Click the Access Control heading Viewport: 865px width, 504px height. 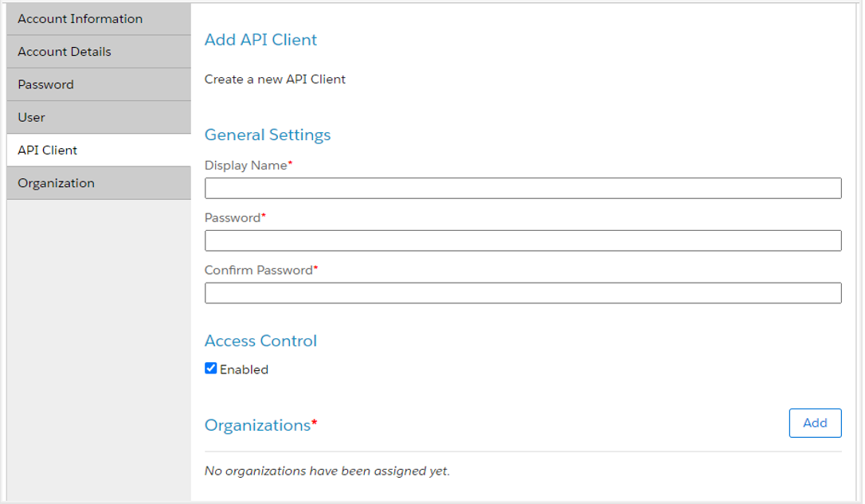coord(260,340)
